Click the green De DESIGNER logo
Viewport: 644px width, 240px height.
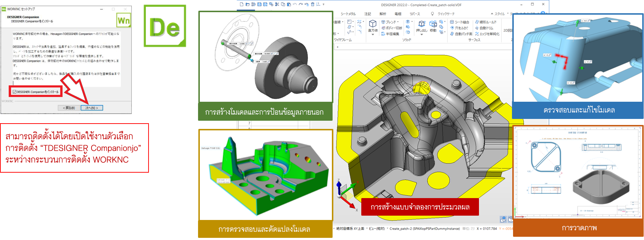coord(165,26)
